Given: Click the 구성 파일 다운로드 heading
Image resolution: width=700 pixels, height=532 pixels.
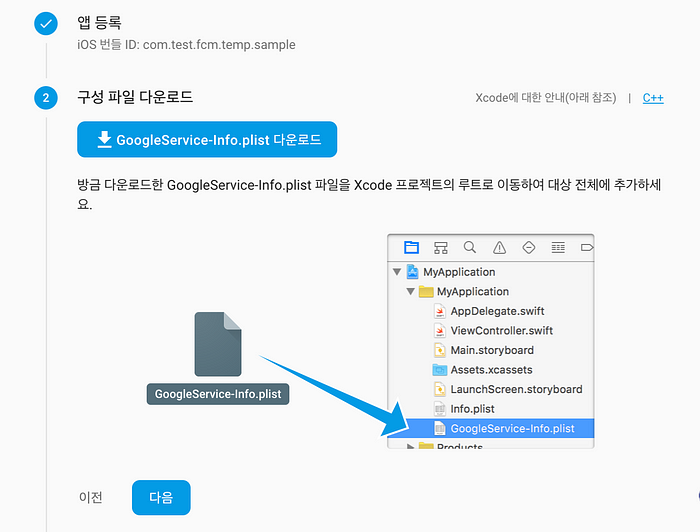Looking at the screenshot, I should click(x=135, y=97).
